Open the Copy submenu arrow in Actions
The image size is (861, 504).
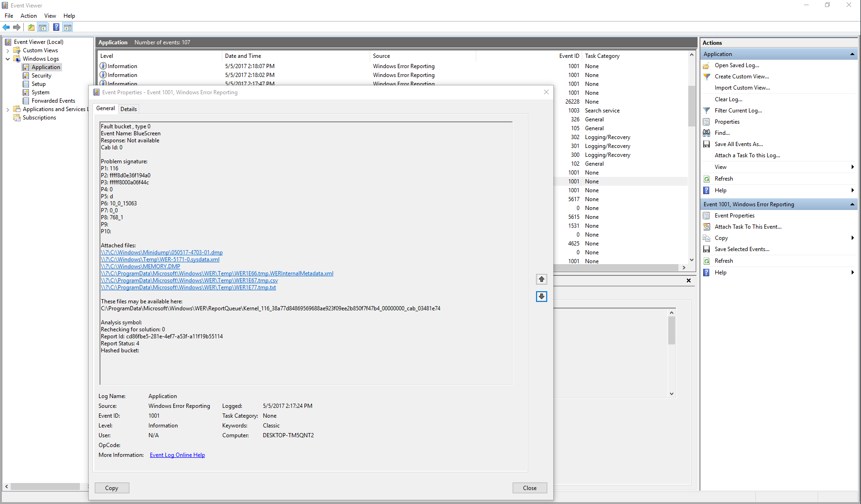pos(853,238)
